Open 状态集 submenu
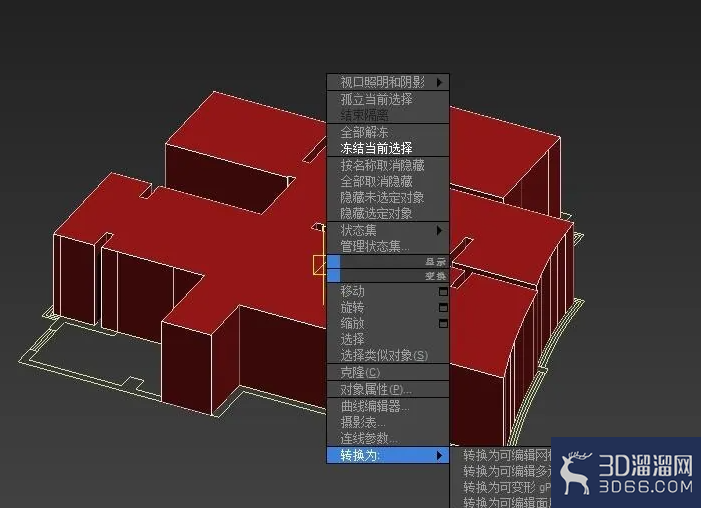 point(388,230)
